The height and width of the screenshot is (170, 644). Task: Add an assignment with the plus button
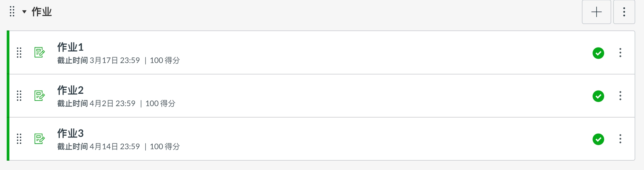pyautogui.click(x=596, y=12)
